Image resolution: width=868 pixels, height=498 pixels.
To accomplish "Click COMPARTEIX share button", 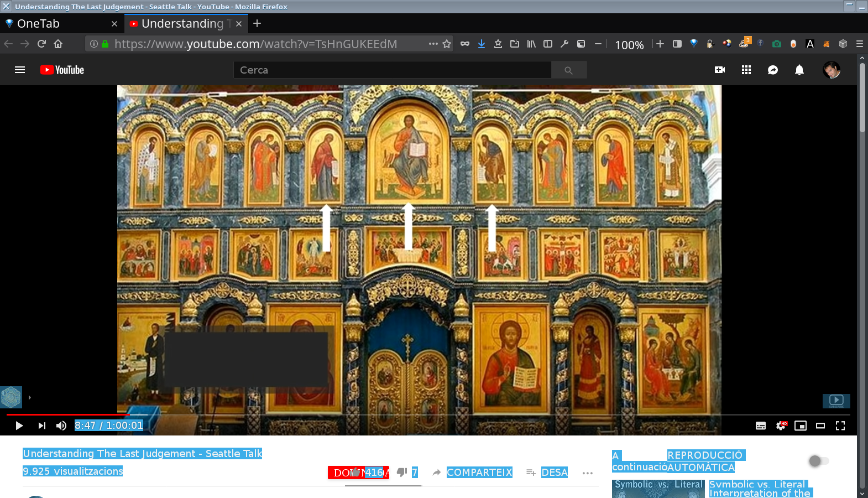I will tap(473, 473).
